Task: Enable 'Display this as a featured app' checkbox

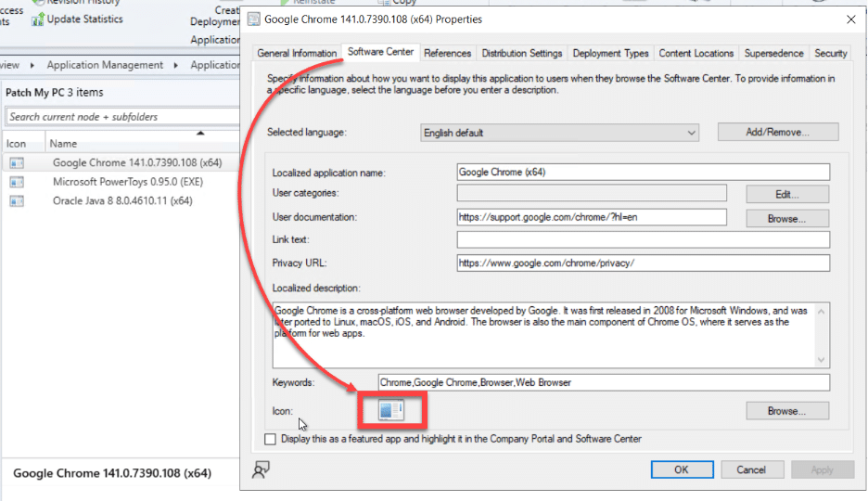Action: pyautogui.click(x=271, y=439)
